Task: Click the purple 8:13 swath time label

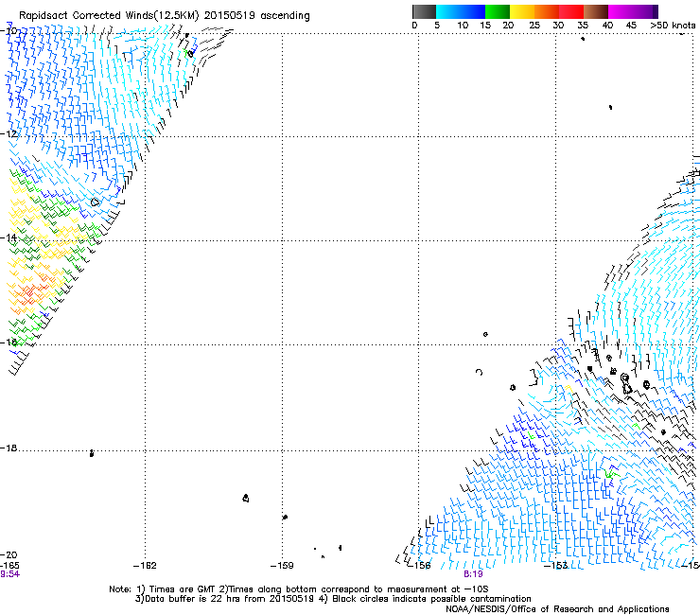Action: click(473, 574)
